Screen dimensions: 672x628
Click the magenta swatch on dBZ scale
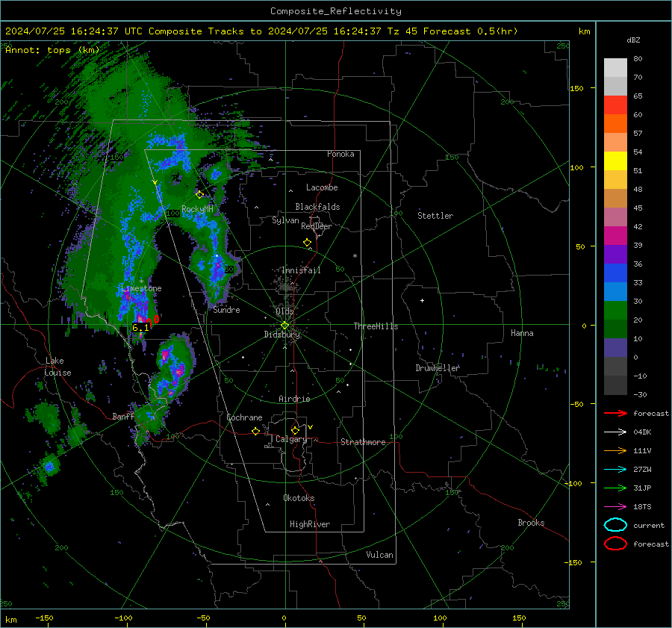[x=615, y=236]
